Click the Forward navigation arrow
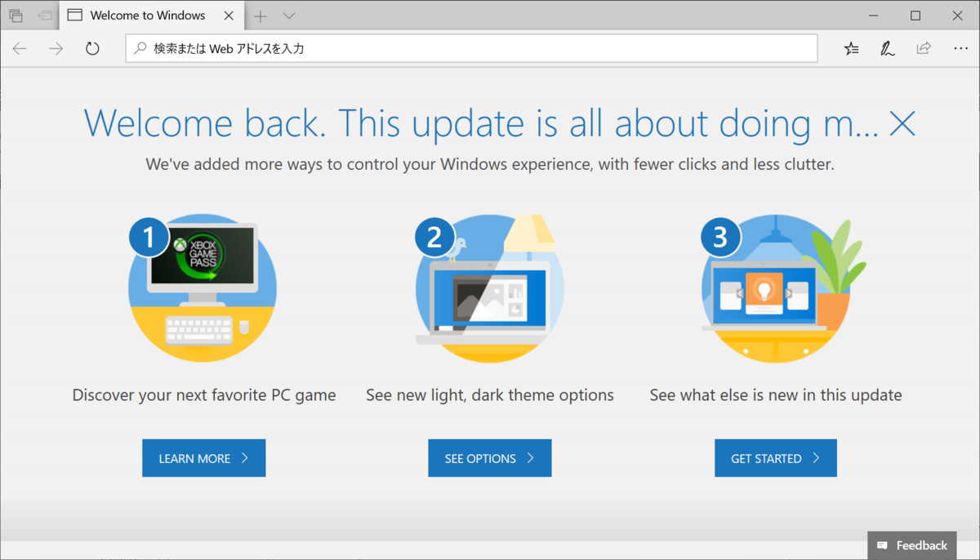Image resolution: width=980 pixels, height=560 pixels. coord(56,49)
